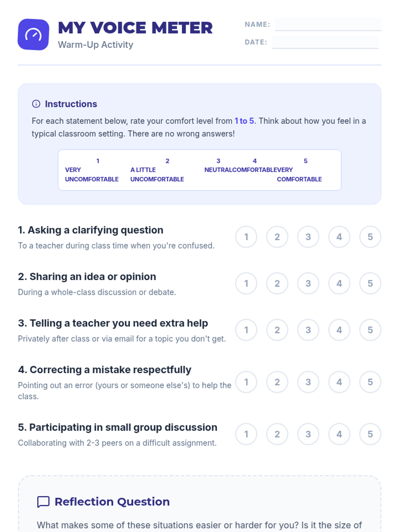This screenshot has width=399, height=532.
Task: Choose 3 for correcting a mistake respectfully
Action: (308, 382)
